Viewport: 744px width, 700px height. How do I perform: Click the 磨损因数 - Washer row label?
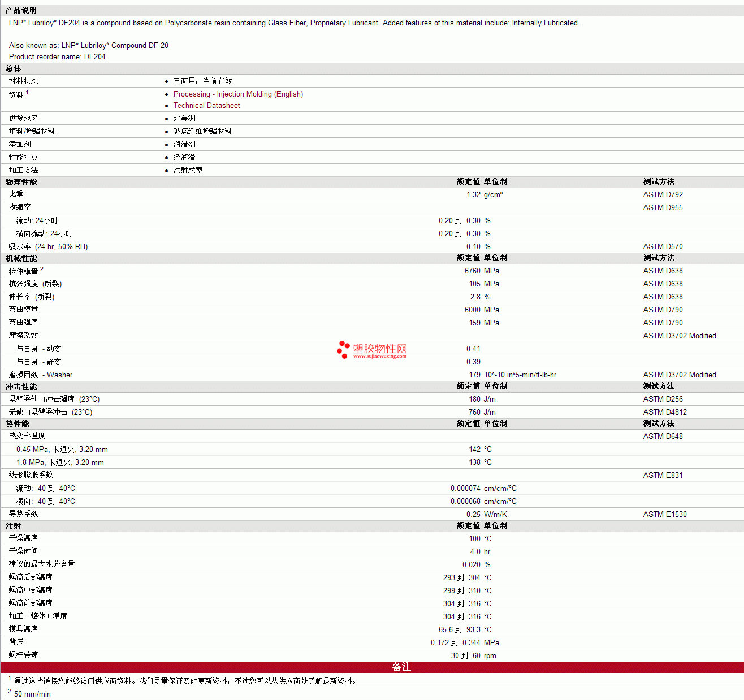tap(41, 375)
